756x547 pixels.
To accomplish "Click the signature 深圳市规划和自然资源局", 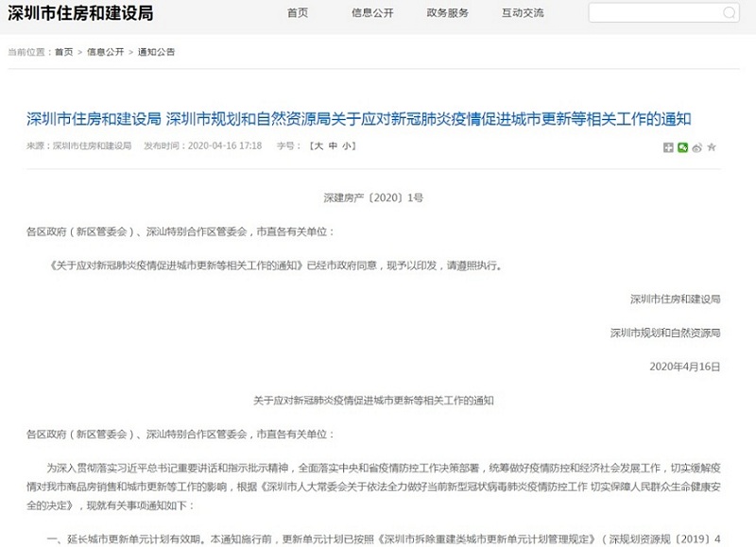I will [665, 333].
